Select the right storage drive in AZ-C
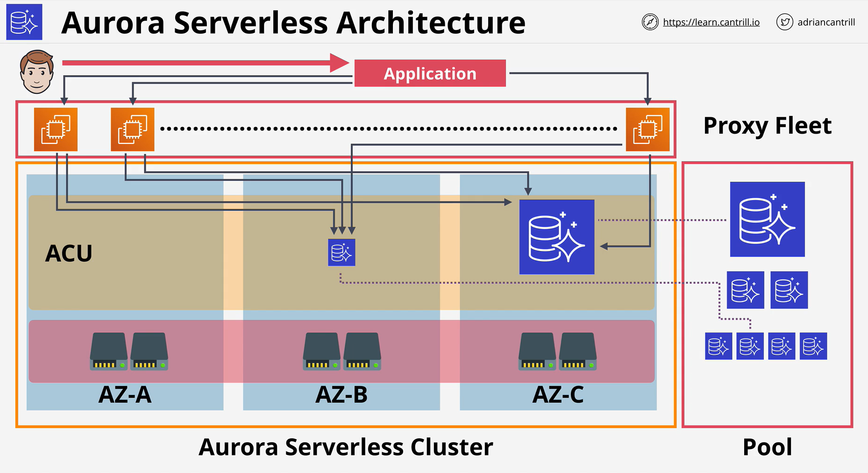This screenshot has width=868, height=473. coord(578,351)
